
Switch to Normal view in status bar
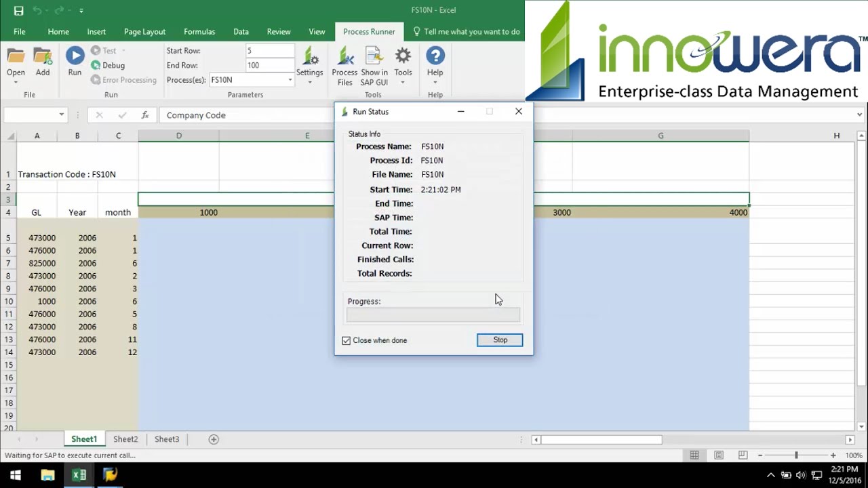pyautogui.click(x=694, y=455)
